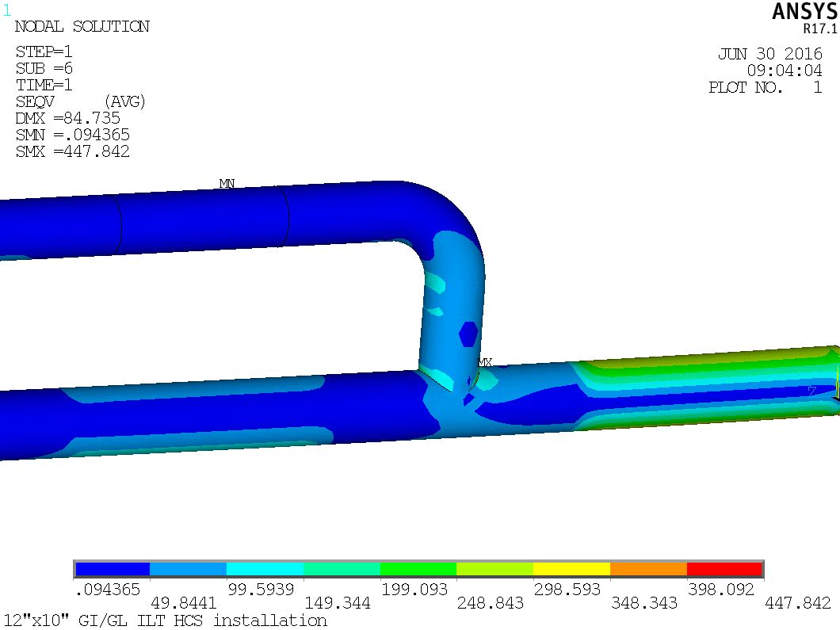
Task: Click the MX maximum stress marker
Action: pyautogui.click(x=485, y=363)
